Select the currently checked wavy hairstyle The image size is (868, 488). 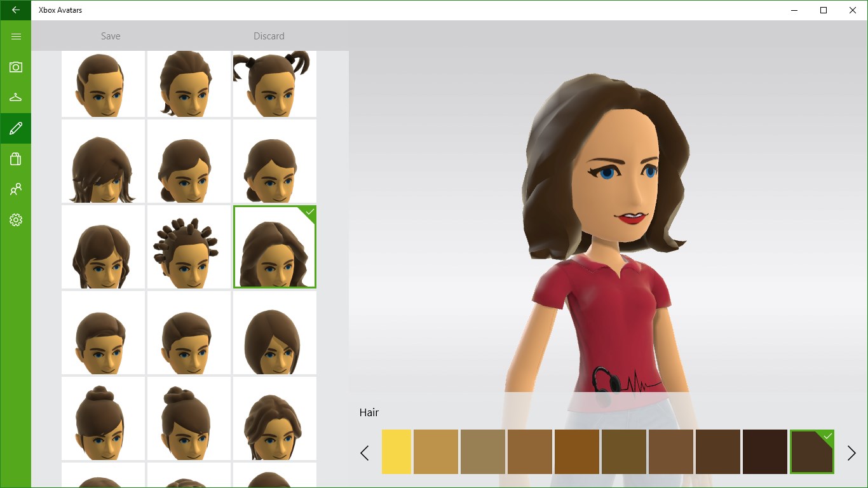coord(275,247)
